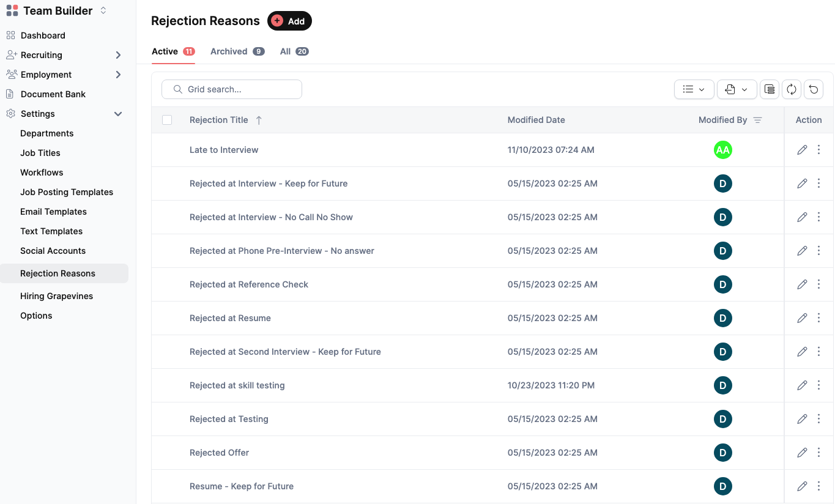
Task: Open the Modified By column filter icon
Action: (757, 120)
